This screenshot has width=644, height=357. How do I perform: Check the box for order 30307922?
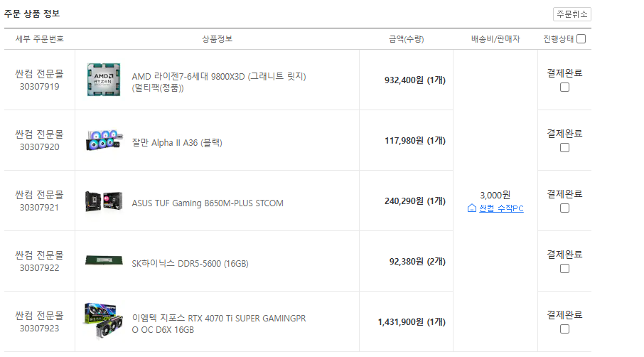(564, 268)
